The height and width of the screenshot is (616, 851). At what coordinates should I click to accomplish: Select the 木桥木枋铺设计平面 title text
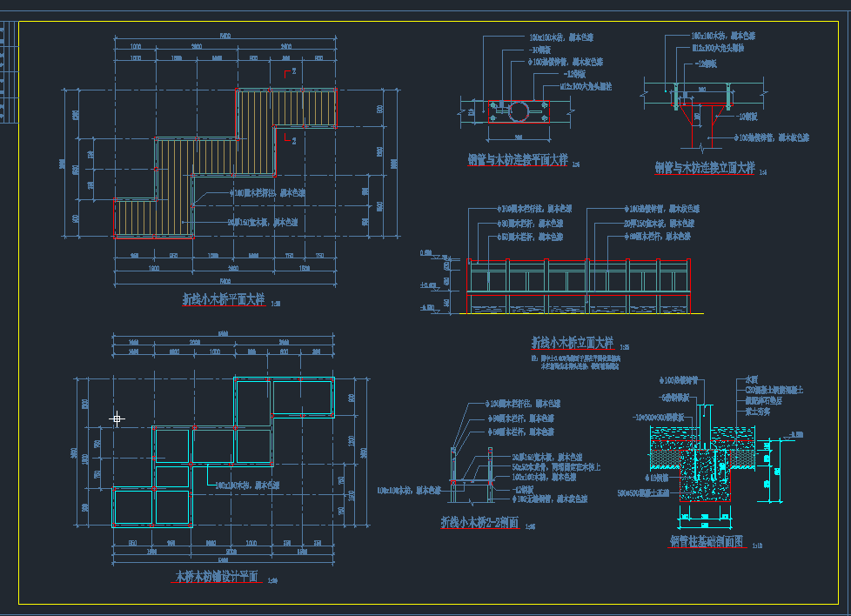click(216, 577)
